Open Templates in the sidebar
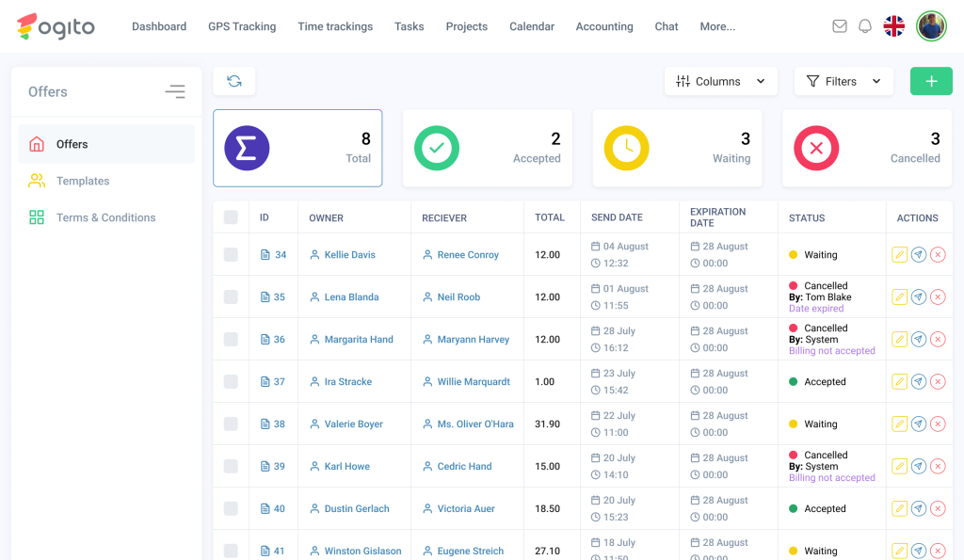The height and width of the screenshot is (560, 964). [83, 181]
